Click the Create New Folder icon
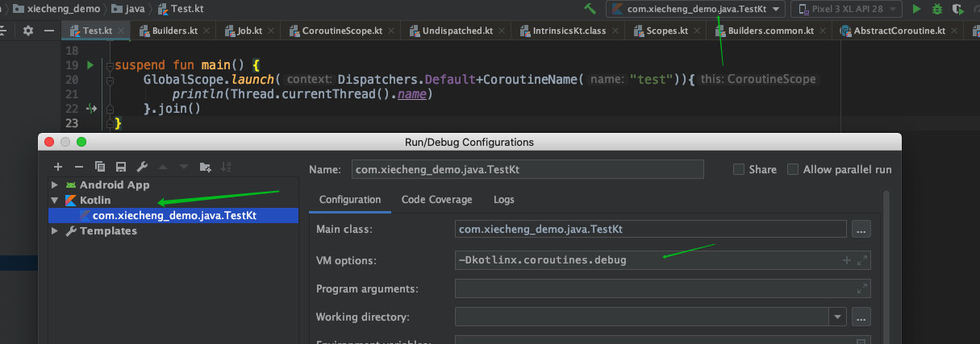This screenshot has width=980, height=344. pyautogui.click(x=206, y=167)
